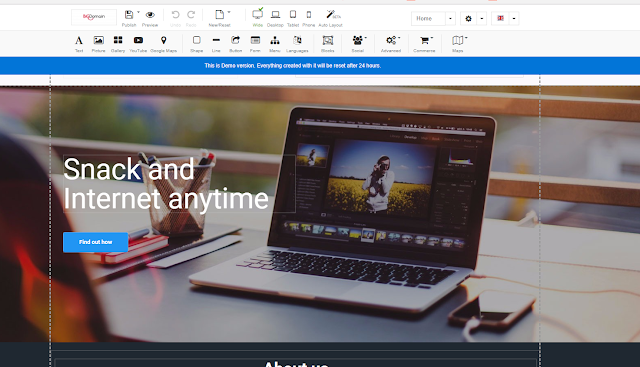Click the settings gear icon
640x367 pixels.
468,18
